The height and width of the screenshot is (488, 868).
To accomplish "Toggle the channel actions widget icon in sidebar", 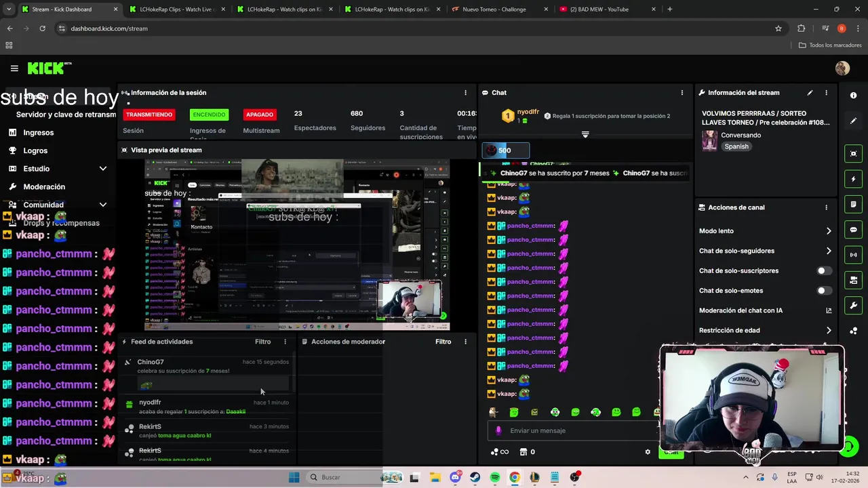I will [853, 280].
